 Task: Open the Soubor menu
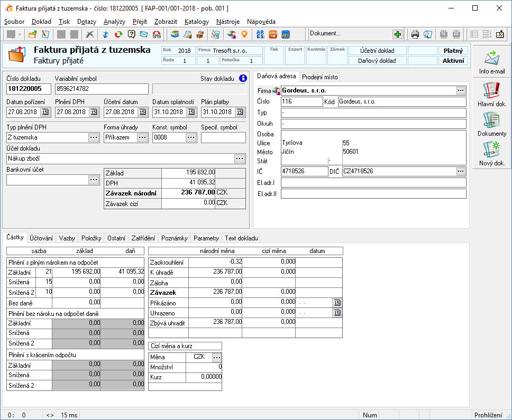point(14,22)
